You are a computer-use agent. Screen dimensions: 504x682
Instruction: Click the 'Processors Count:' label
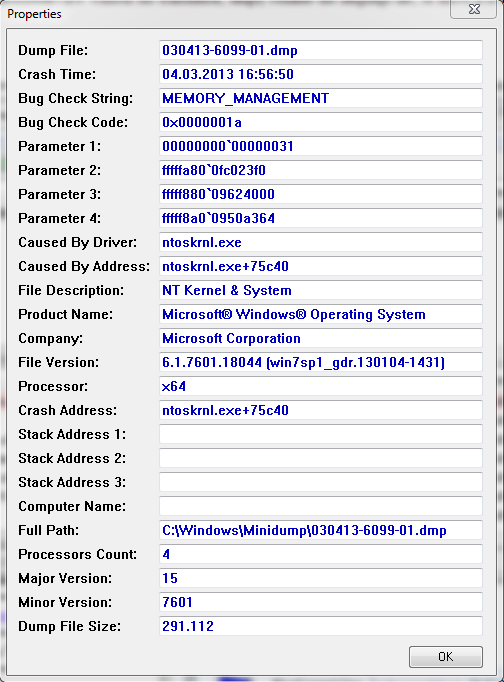[77, 554]
